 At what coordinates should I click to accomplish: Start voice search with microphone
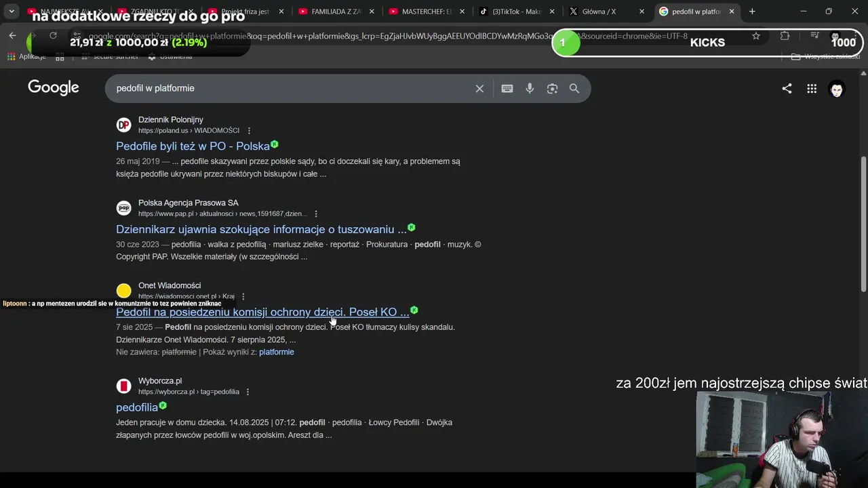pyautogui.click(x=530, y=88)
